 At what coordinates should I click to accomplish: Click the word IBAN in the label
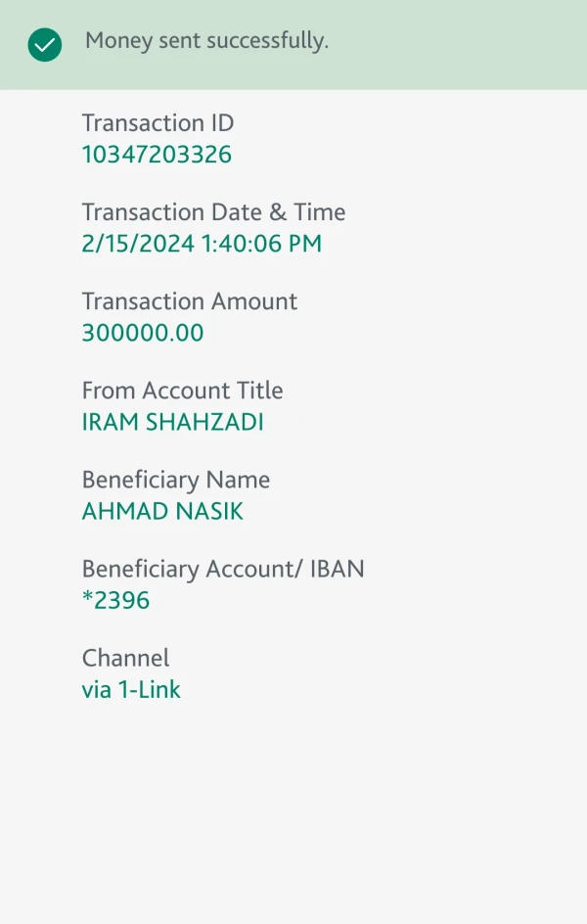pos(336,570)
